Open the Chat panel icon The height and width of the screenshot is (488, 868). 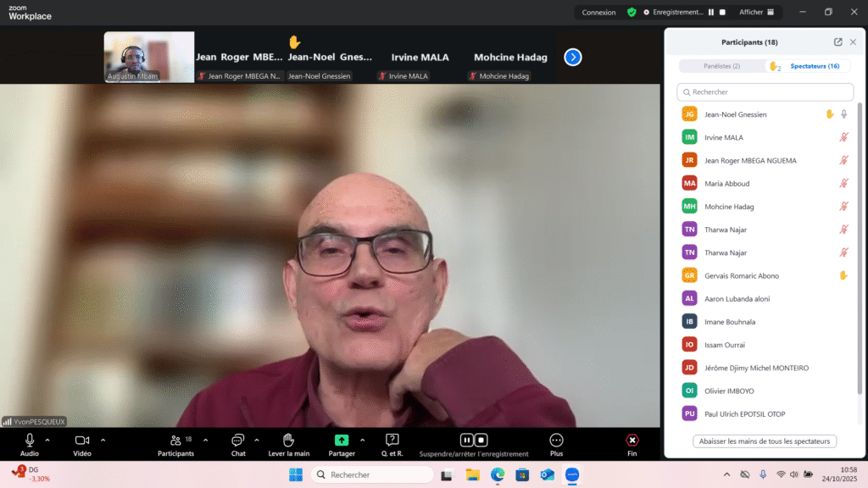coord(238,441)
